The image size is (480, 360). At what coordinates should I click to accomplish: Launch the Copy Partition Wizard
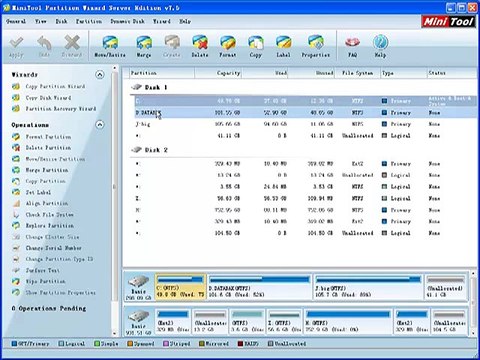pyautogui.click(x=49, y=87)
